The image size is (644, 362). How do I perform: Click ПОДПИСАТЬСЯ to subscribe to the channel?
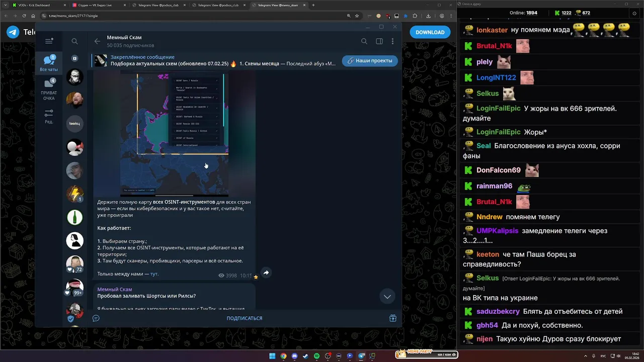pyautogui.click(x=245, y=318)
